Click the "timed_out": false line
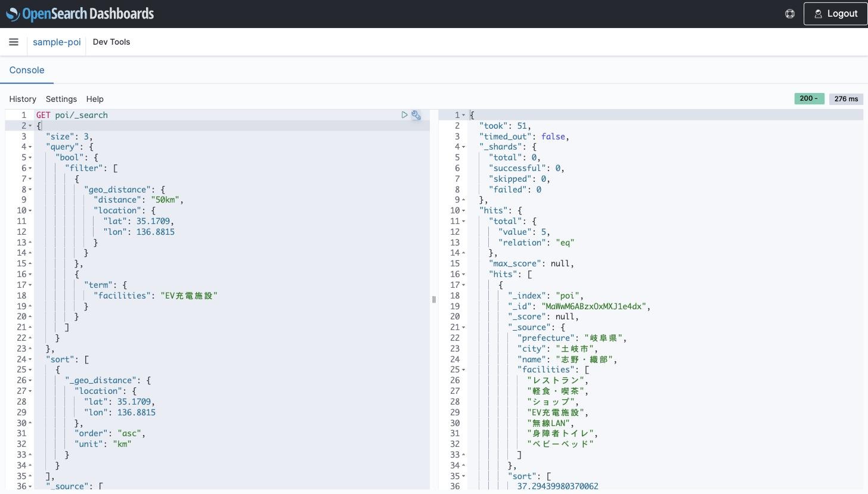 pyautogui.click(x=524, y=136)
